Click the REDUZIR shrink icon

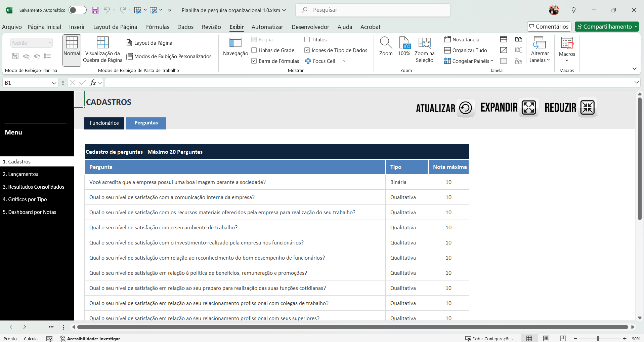coord(588,108)
